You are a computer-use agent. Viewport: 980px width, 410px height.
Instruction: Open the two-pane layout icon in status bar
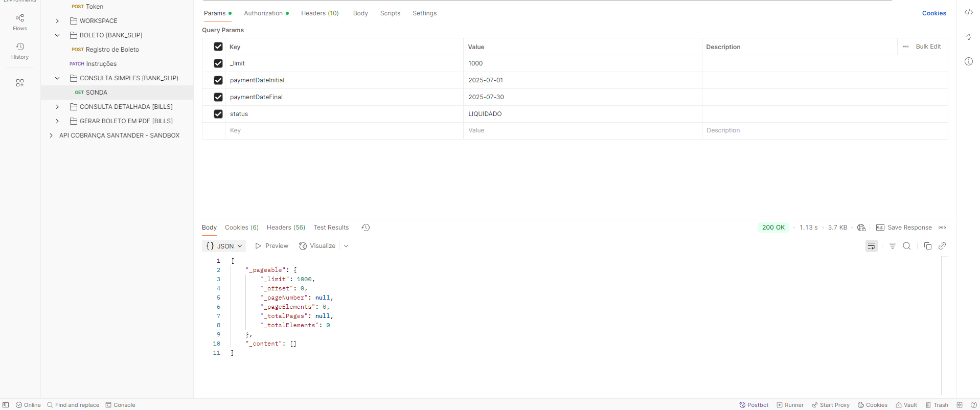click(960, 405)
